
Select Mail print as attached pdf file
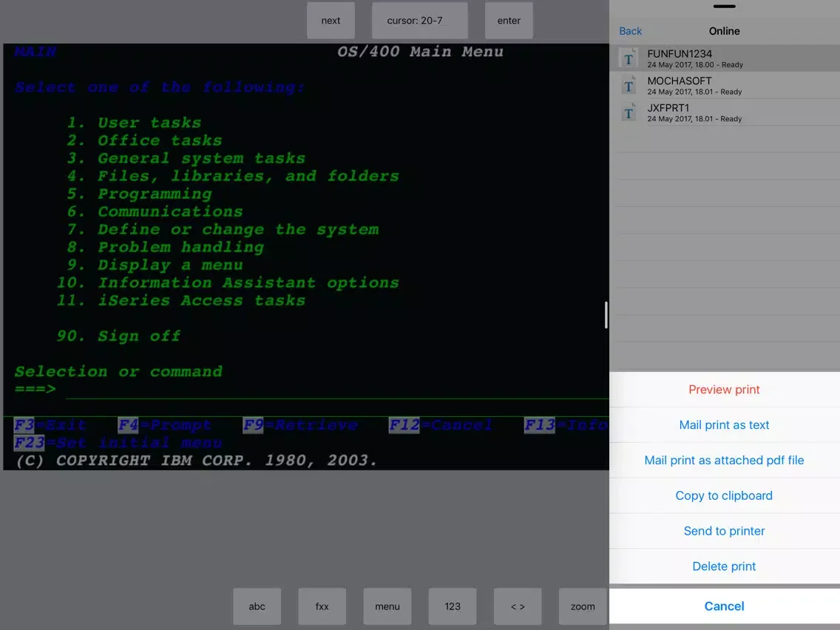point(724,460)
